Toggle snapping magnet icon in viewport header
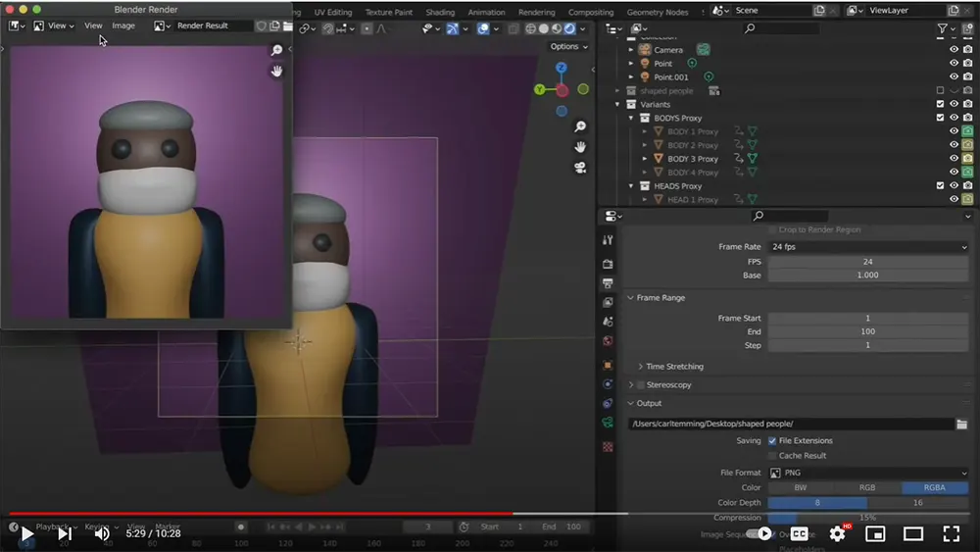Viewport: 980px width, 552px height. pyautogui.click(x=327, y=28)
